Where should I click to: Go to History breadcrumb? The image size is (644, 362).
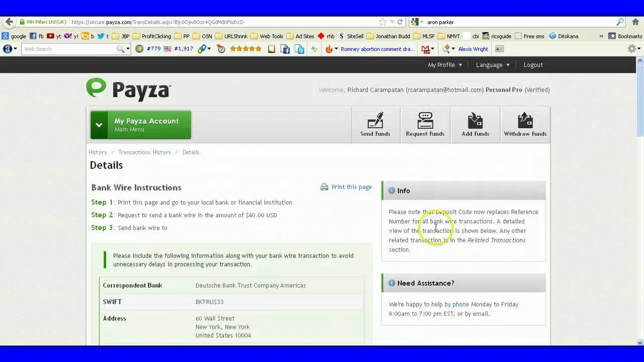98,152
